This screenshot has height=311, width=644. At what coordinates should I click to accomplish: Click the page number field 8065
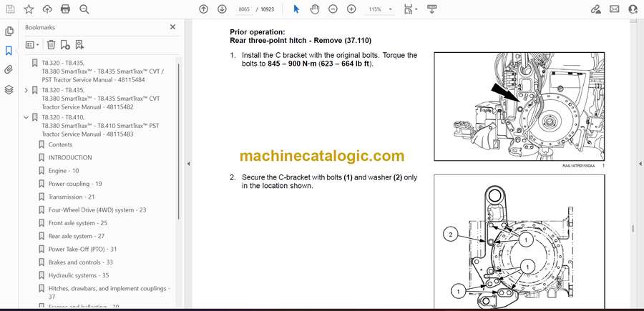click(244, 9)
